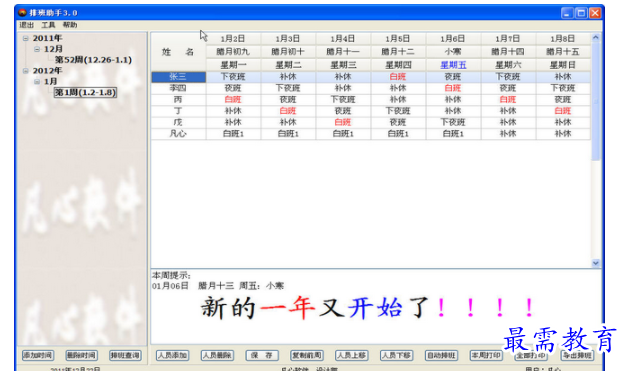Select the 凡心 name cell
Screen dimensions: 625x371
pos(178,133)
